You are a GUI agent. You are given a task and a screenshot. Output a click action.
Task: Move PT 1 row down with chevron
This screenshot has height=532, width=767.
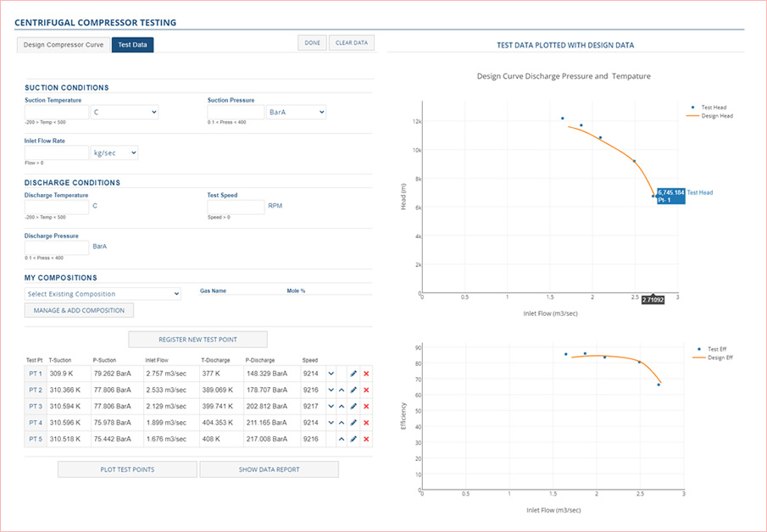(x=331, y=374)
